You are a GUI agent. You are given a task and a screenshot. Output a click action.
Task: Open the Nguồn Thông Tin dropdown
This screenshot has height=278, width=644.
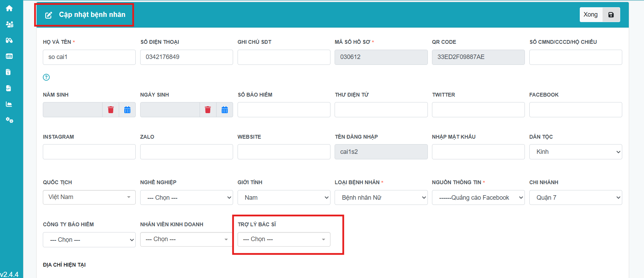click(478, 198)
